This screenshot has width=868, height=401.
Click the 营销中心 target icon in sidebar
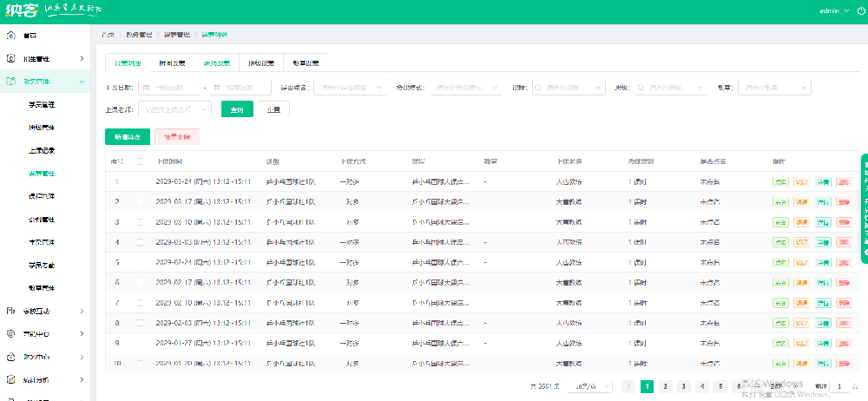10,333
